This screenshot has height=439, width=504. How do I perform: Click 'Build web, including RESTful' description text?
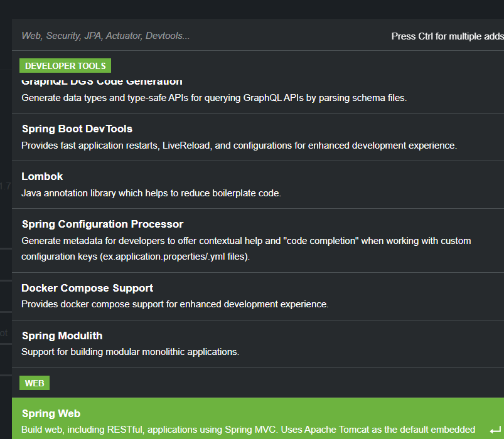tap(248, 430)
